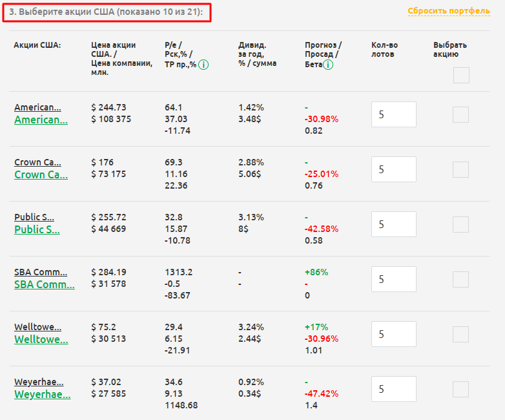Open the green Weyerhae... link
505x420 pixels.
[x=41, y=394]
